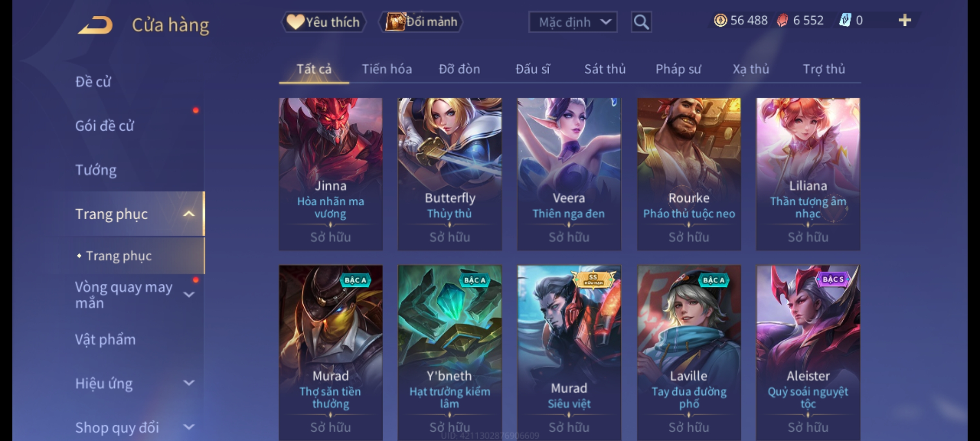
Task: Open Đổi mảnh fragment exchange
Action: (x=421, y=22)
